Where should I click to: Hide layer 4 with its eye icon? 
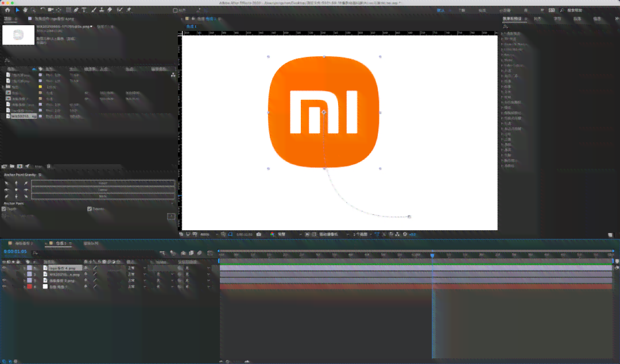coord(5,287)
